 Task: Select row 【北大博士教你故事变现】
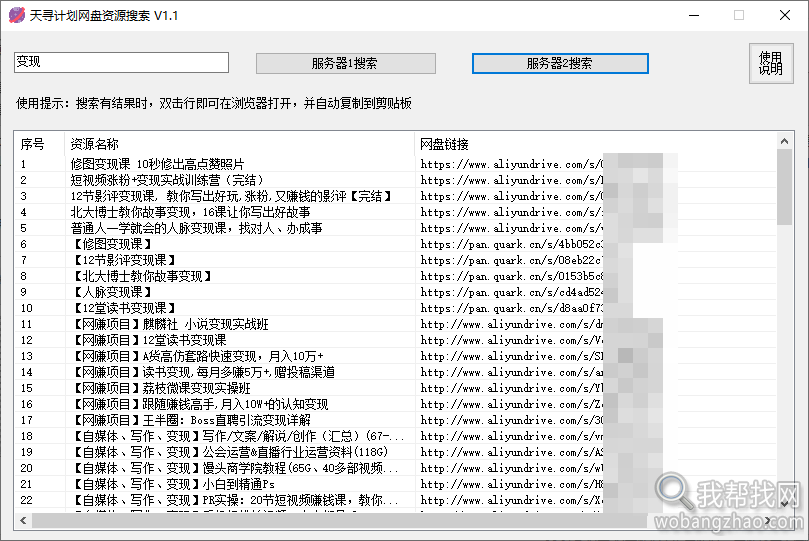(396, 276)
